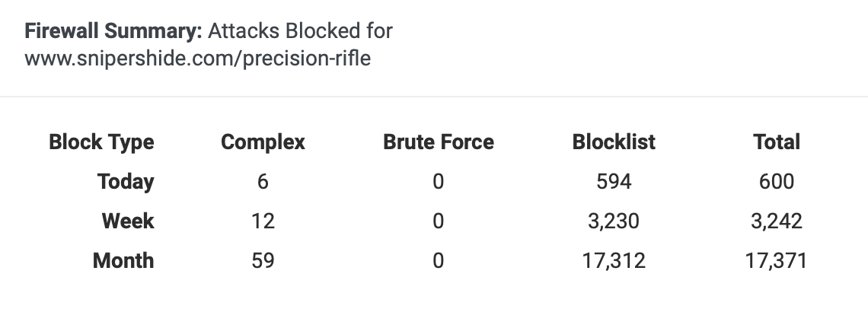Select the Block Type column header
This screenshot has width=868, height=309.
(x=101, y=142)
